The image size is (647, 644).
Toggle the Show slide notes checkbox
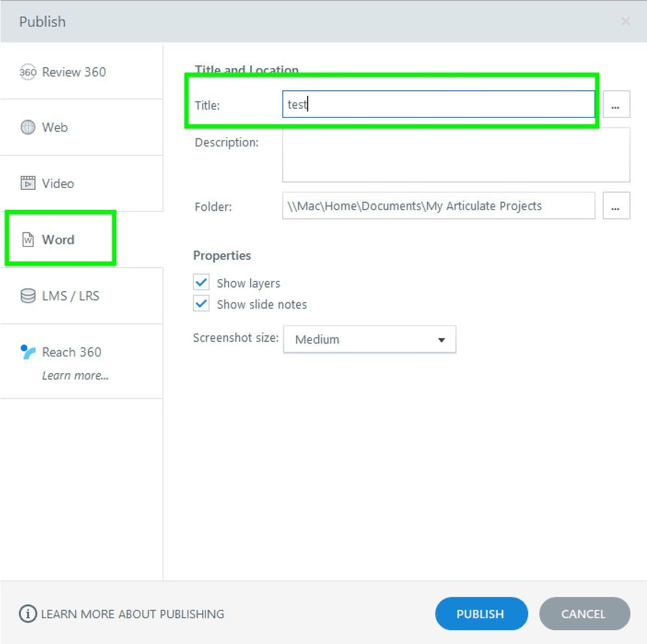tap(202, 304)
